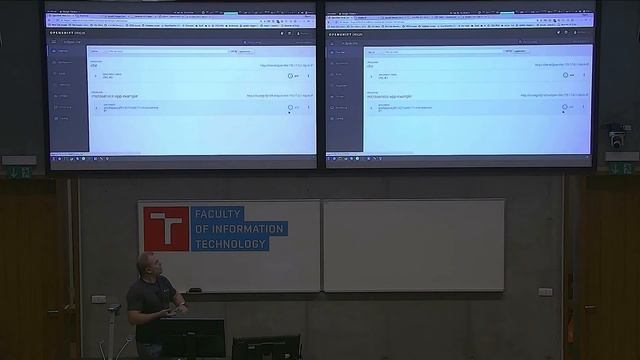This screenshot has width=640, height=360.
Task: Open Applications in right screen's sidebar
Action: click(x=340, y=63)
